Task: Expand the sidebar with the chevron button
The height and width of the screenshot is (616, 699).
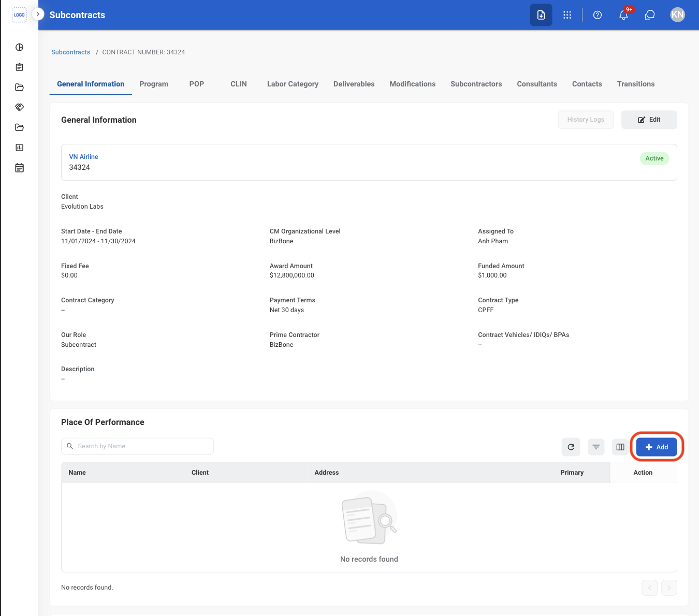Action: (38, 14)
